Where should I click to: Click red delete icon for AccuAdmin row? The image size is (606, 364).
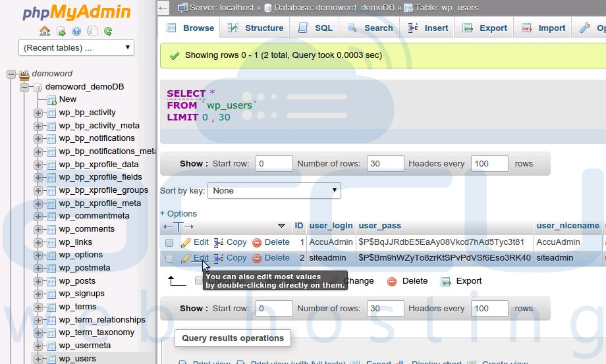pos(257,243)
